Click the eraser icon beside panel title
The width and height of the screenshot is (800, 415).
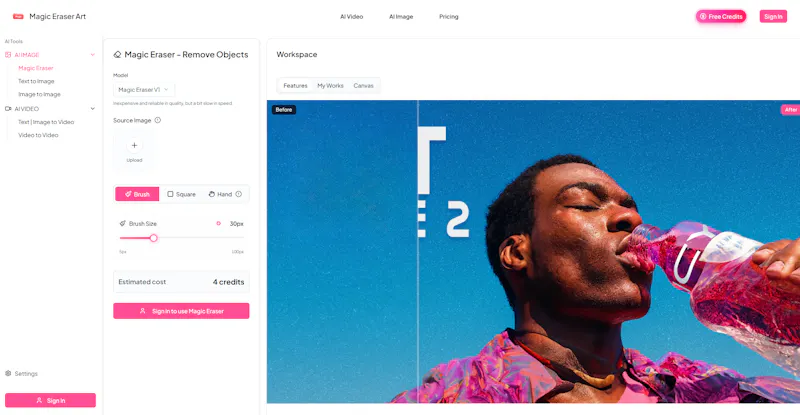(x=117, y=55)
